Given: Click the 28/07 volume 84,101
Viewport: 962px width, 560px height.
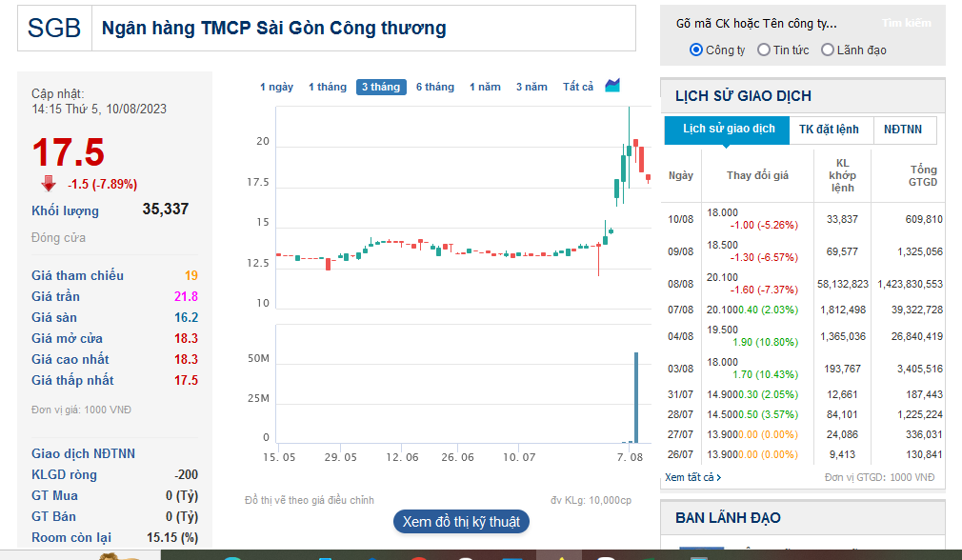Looking at the screenshot, I should pyautogui.click(x=842, y=414).
